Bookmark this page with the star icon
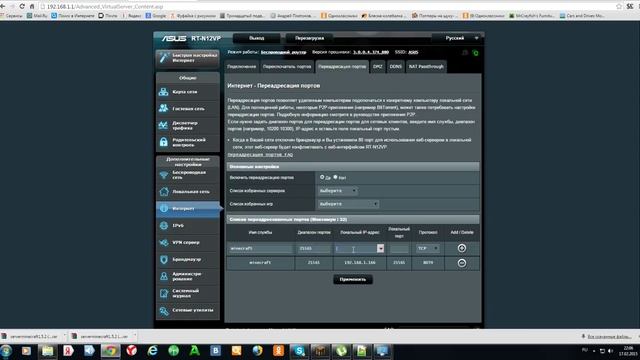 619,6
